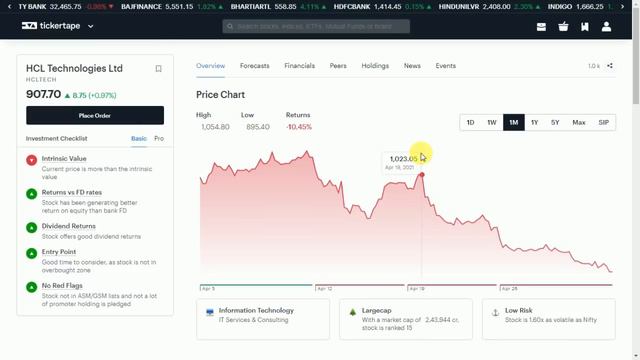Screen dimensions: 640x360
Task: Click green Dividend Returns status icon
Action: coord(31,227)
